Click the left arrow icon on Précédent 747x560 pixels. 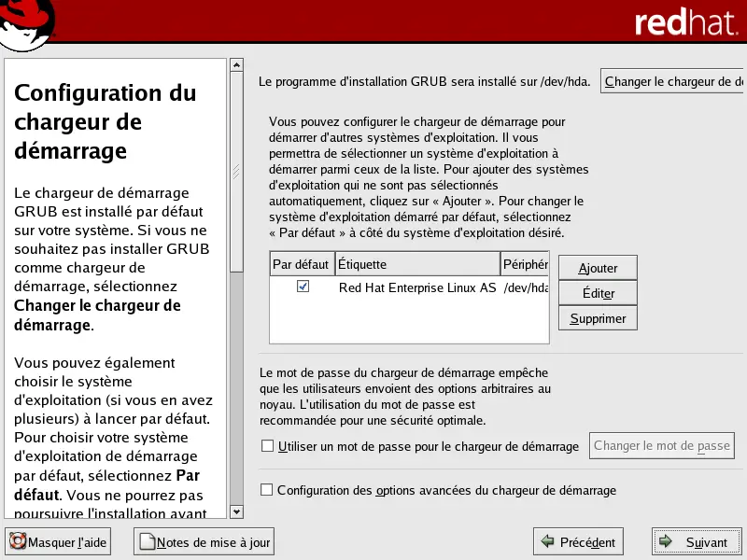tap(547, 541)
